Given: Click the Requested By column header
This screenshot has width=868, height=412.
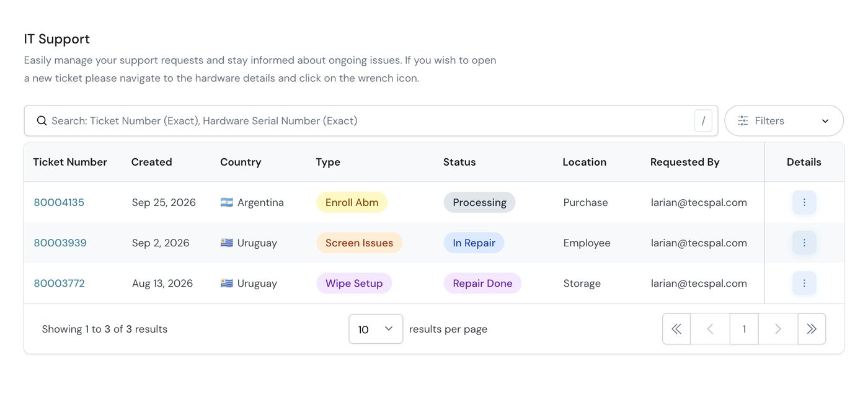Looking at the screenshot, I should click(685, 162).
